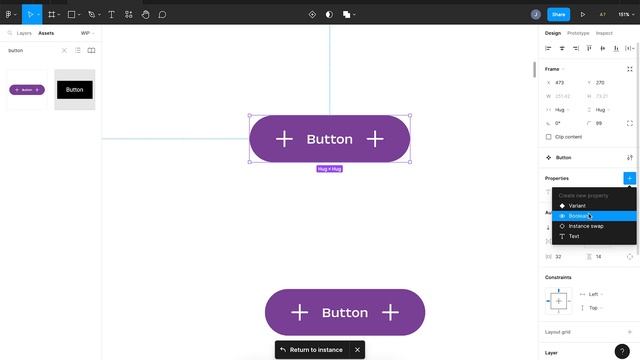Open horizontal resizing Hug dropdown
Image resolution: width=640 pixels, height=360 pixels.
[562, 110]
